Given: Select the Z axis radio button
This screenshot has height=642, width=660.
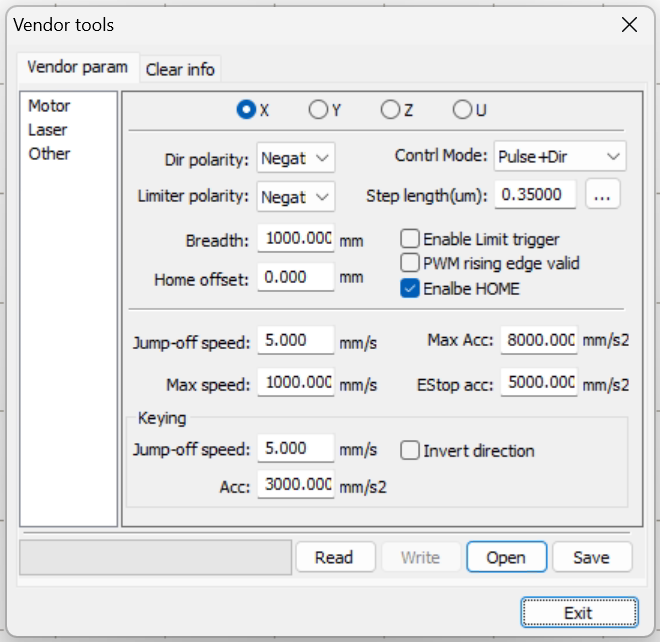Looking at the screenshot, I should click(390, 110).
